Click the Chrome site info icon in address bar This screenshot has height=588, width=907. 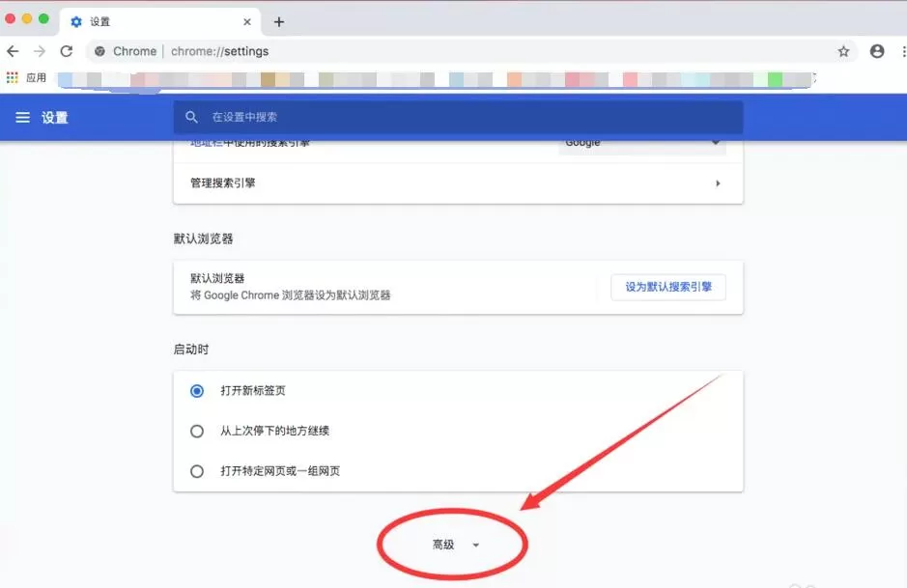click(100, 51)
